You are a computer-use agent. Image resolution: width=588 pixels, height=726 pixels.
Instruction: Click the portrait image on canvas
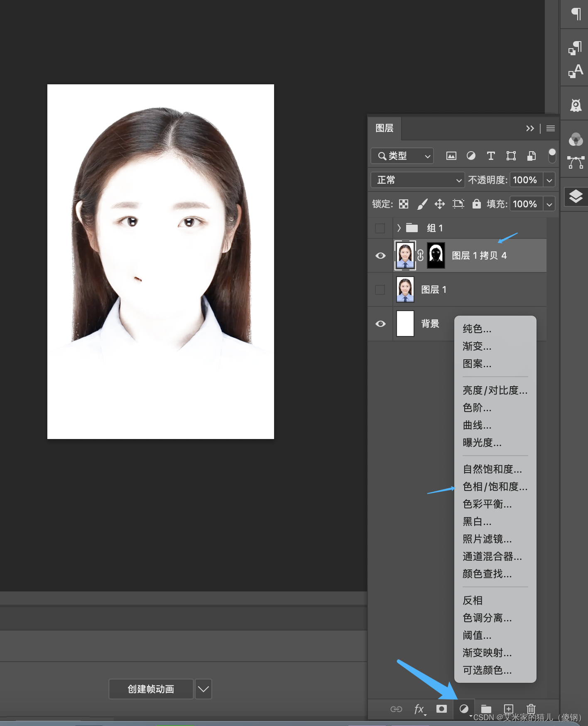(161, 262)
